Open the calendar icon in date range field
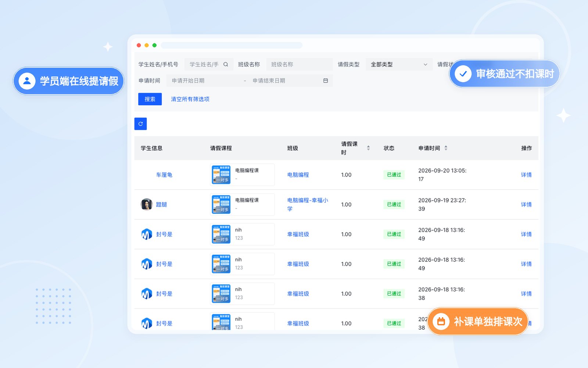Viewport: 588px width, 368px height. (325, 81)
